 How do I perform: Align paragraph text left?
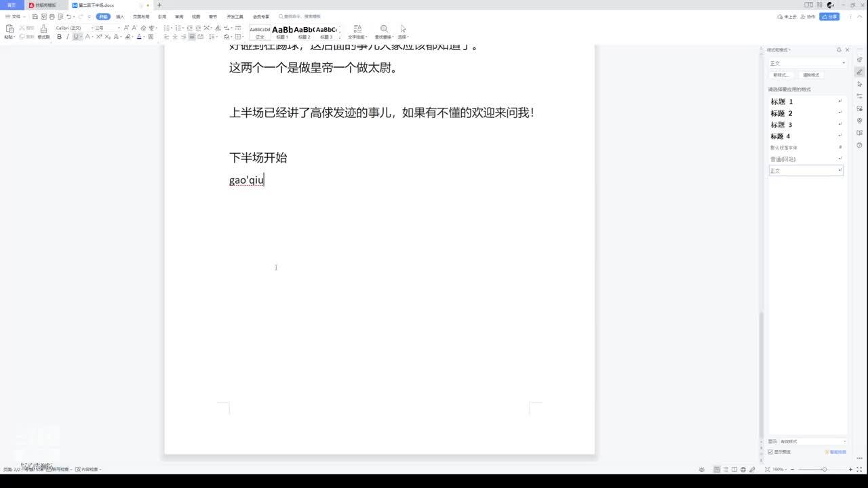tap(167, 37)
